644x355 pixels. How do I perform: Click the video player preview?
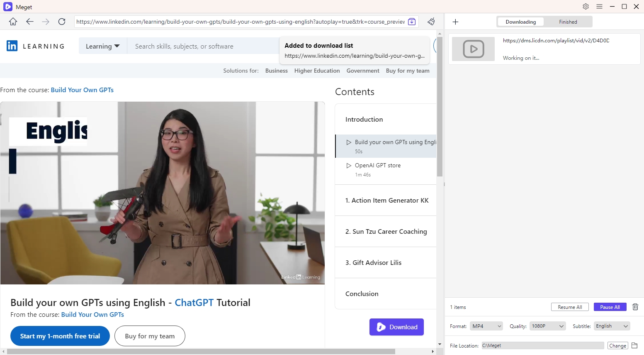(163, 193)
